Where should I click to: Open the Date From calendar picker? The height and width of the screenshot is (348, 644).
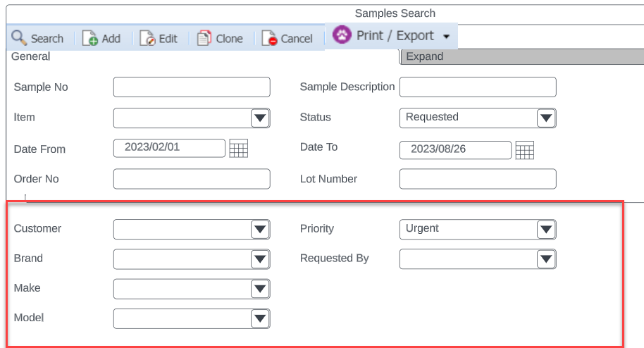(239, 149)
